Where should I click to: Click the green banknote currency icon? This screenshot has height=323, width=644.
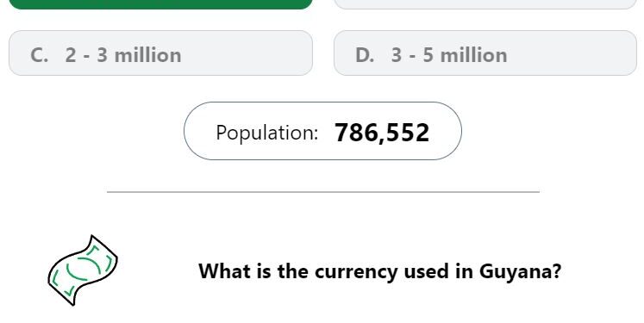(83, 270)
